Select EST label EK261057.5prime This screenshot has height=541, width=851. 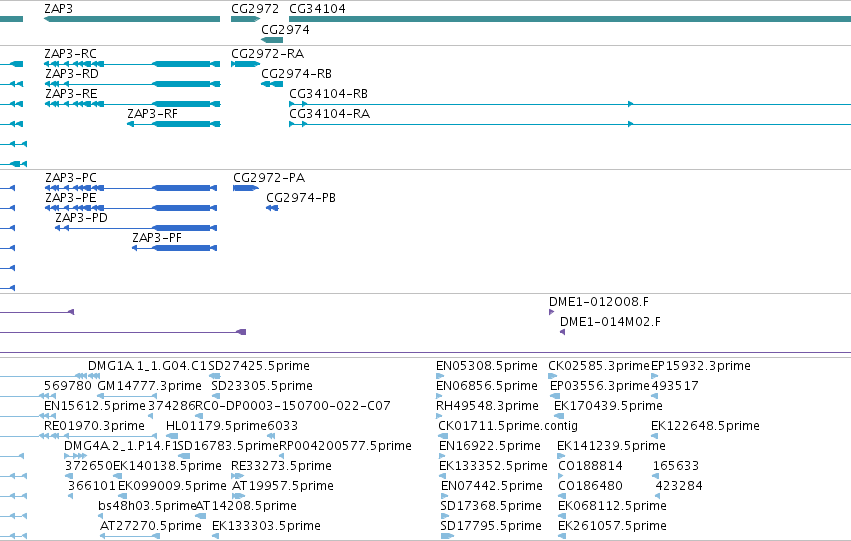point(612,526)
